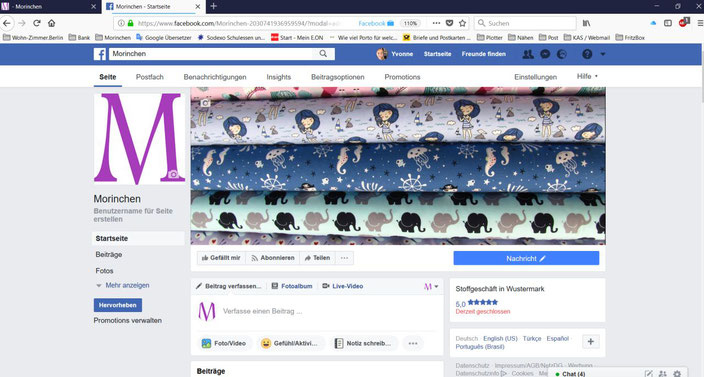The height and width of the screenshot is (377, 704).
Task: Bookmark this page with star icon
Action: pos(462,23)
